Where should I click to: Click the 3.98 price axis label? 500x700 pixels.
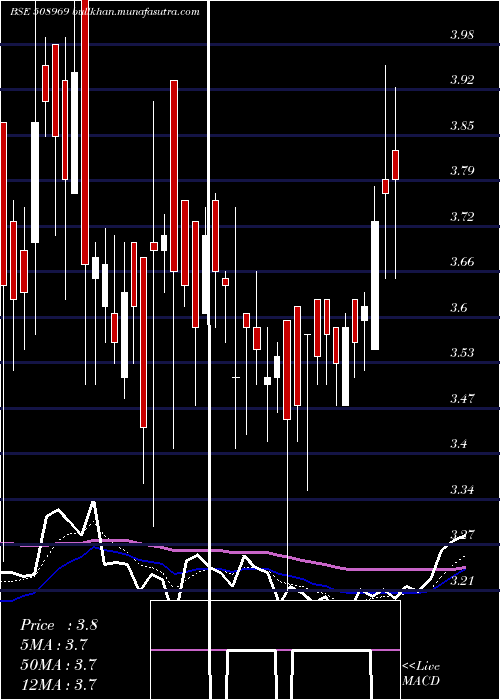[462, 34]
